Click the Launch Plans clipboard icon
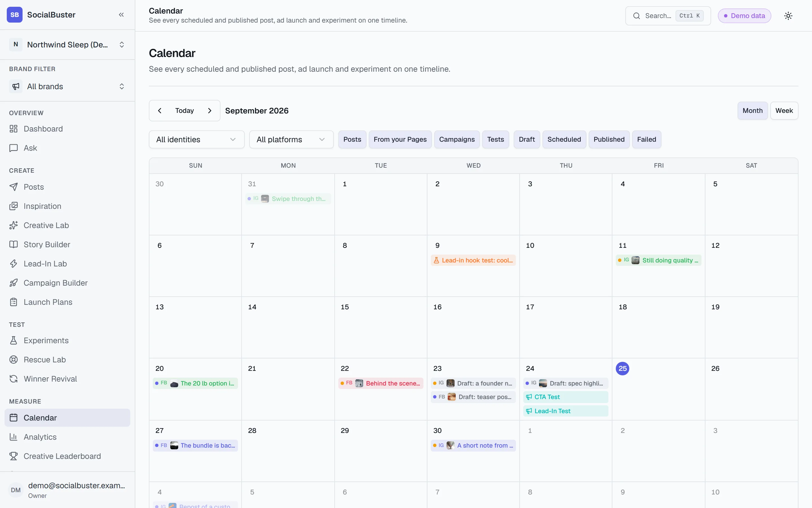The image size is (812, 508). (14, 302)
